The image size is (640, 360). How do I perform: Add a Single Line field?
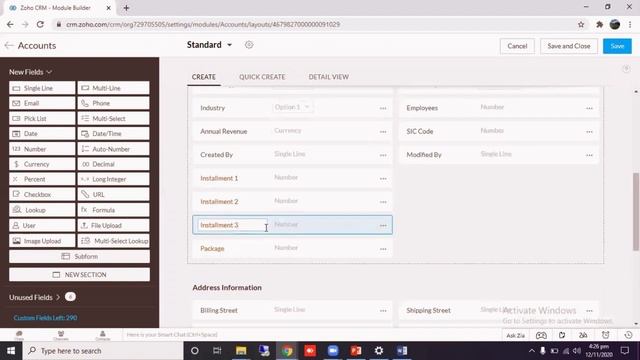tap(42, 88)
